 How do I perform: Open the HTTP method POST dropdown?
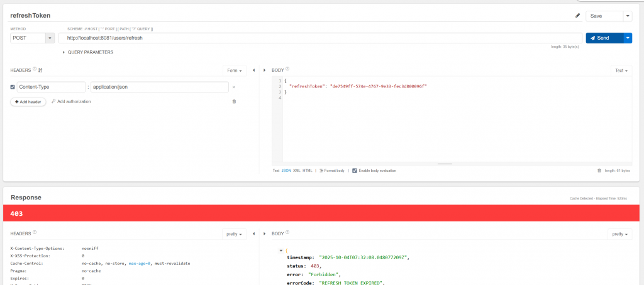(50, 38)
